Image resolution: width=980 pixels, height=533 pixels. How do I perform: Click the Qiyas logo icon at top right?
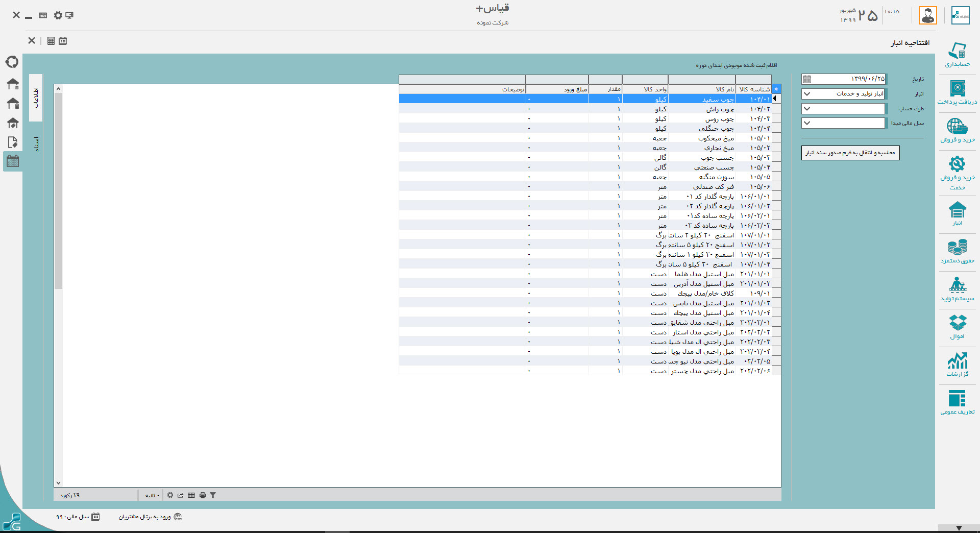[x=960, y=15]
